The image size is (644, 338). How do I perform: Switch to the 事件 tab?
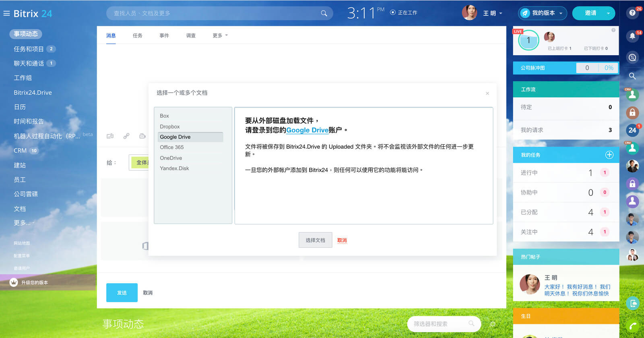click(x=164, y=35)
